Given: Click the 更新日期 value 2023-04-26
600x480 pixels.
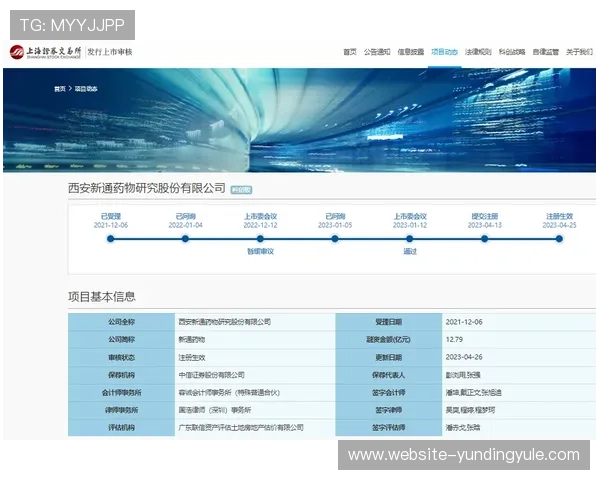Looking at the screenshot, I should (464, 357).
